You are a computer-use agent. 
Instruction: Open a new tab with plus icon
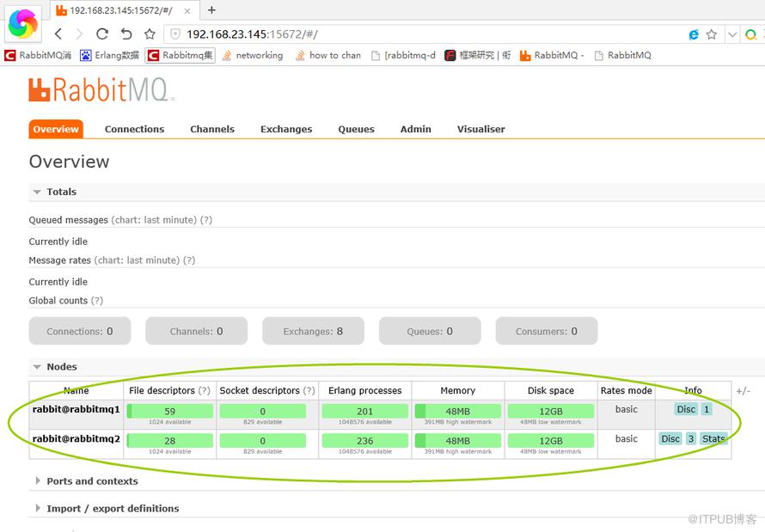click(x=211, y=9)
